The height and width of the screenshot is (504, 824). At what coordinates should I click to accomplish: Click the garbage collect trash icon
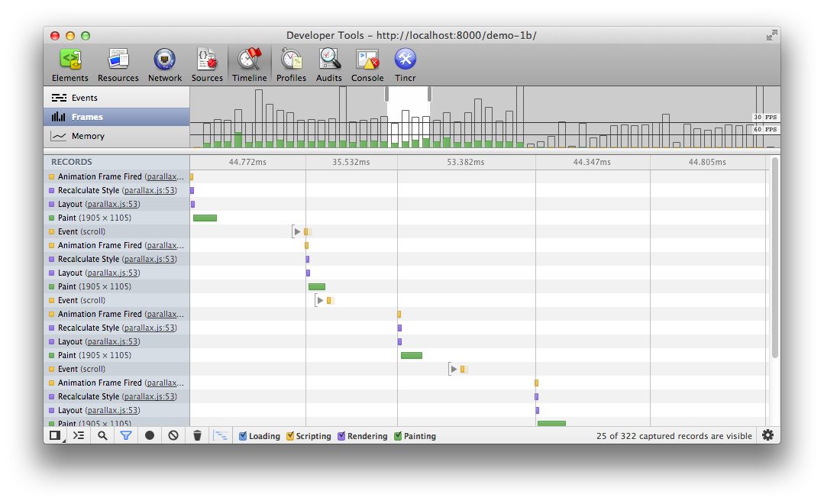(x=197, y=435)
